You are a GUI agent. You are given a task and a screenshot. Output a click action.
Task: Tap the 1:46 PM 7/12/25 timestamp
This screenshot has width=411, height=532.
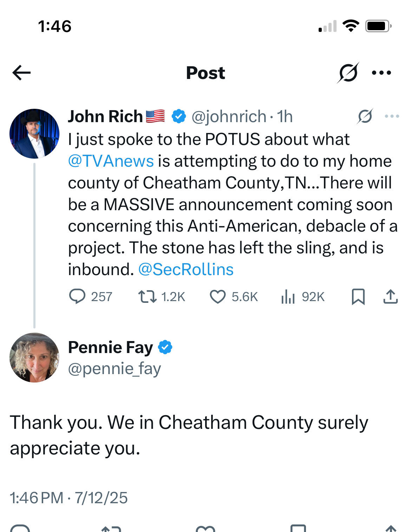tap(69, 498)
